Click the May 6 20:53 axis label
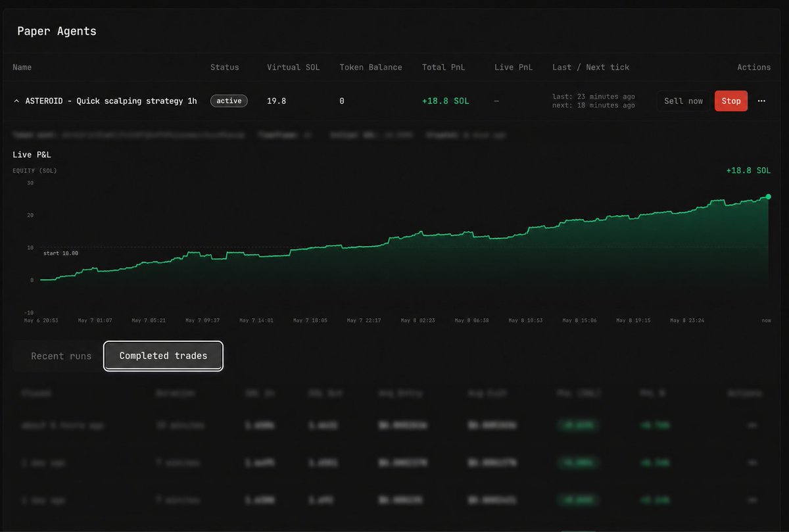The width and height of the screenshot is (789, 532). tap(41, 320)
